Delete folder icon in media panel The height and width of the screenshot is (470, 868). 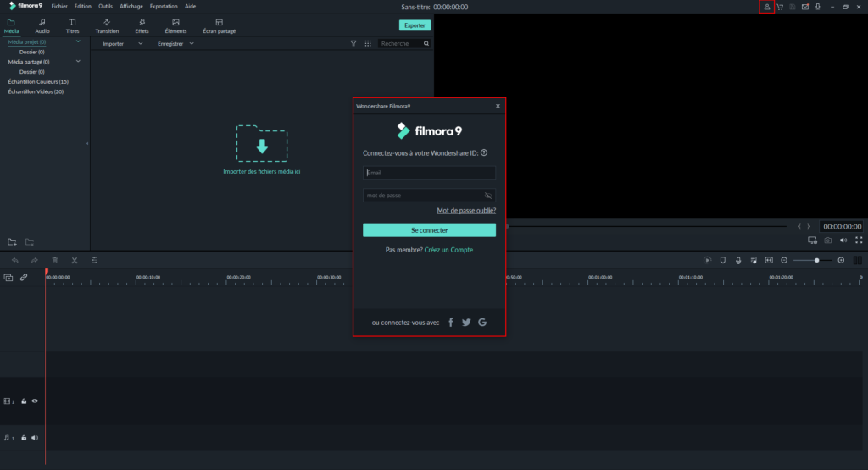pyautogui.click(x=30, y=241)
